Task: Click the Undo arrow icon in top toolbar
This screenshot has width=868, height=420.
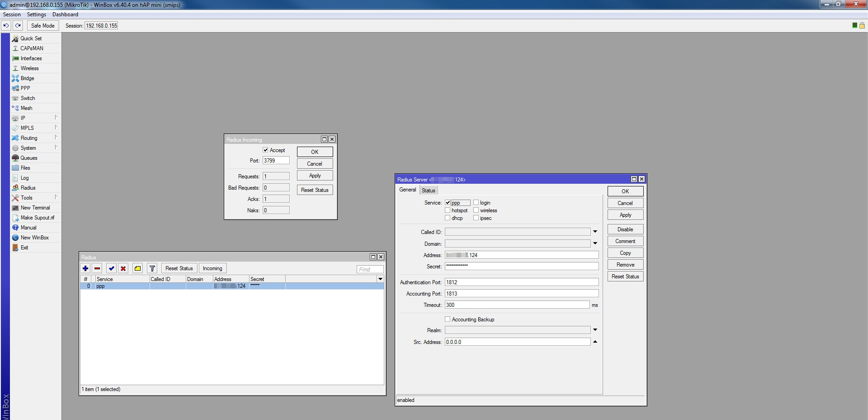Action: tap(6, 26)
